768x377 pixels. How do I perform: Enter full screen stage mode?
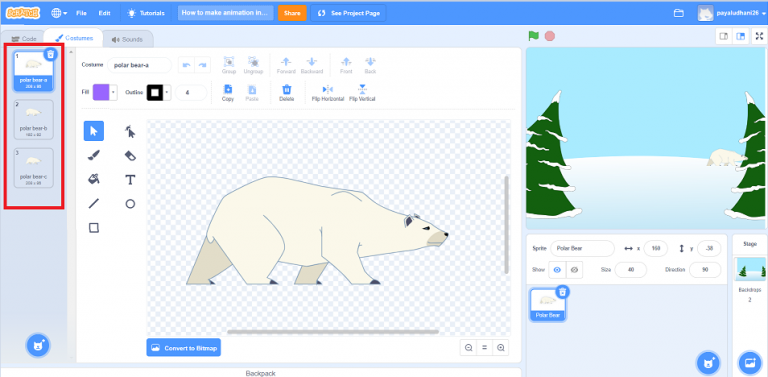[759, 36]
